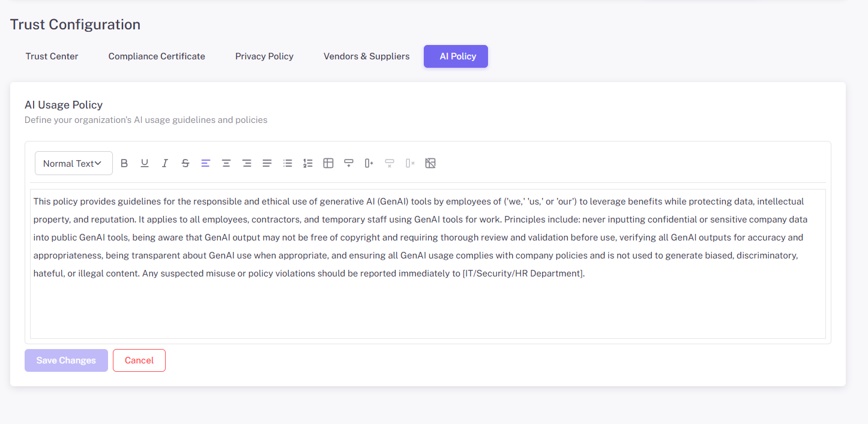Apply strikethrough formatting
This screenshot has height=424, width=868.
point(185,163)
